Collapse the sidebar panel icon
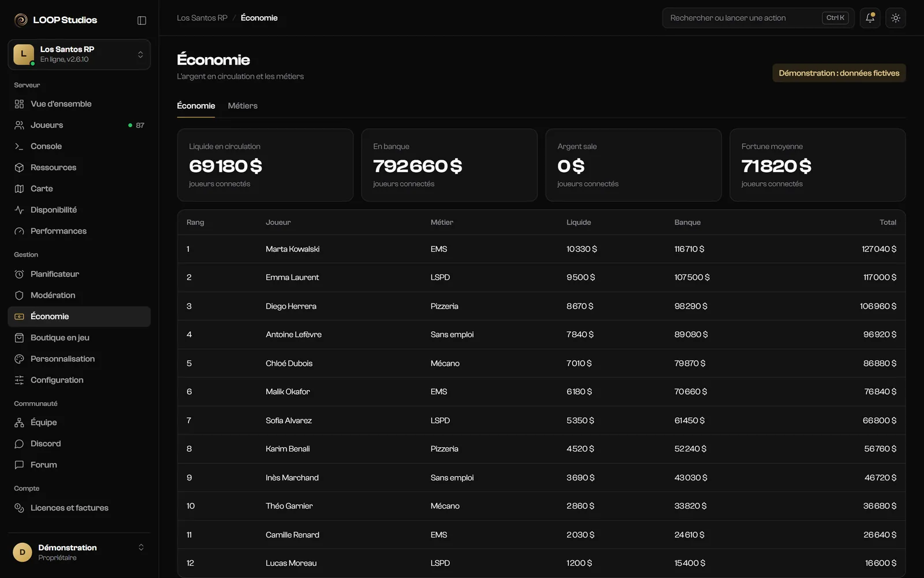 pos(141,20)
